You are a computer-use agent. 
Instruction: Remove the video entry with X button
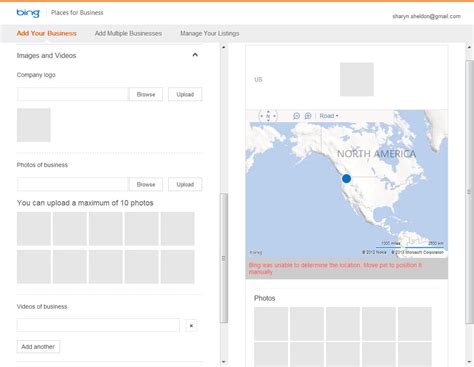[191, 326]
